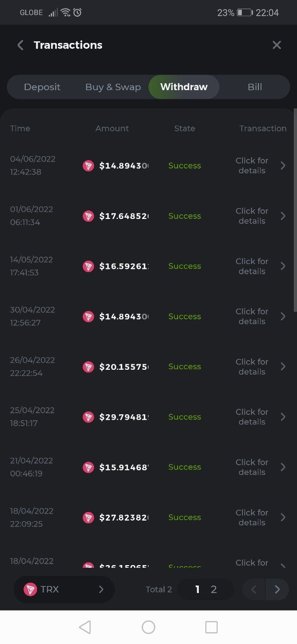Tap TRX icon beside the $29.79 amount
The image size is (297, 644).
tap(88, 417)
